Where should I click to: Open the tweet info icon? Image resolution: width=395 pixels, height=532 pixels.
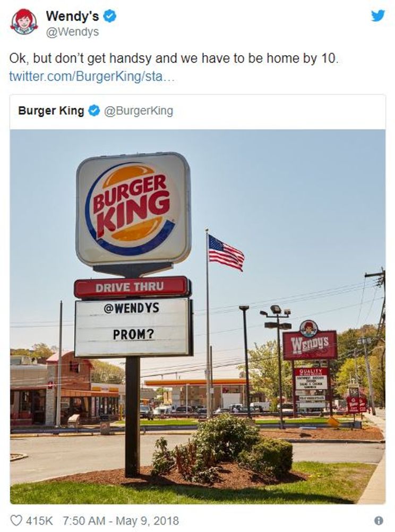[x=379, y=520]
